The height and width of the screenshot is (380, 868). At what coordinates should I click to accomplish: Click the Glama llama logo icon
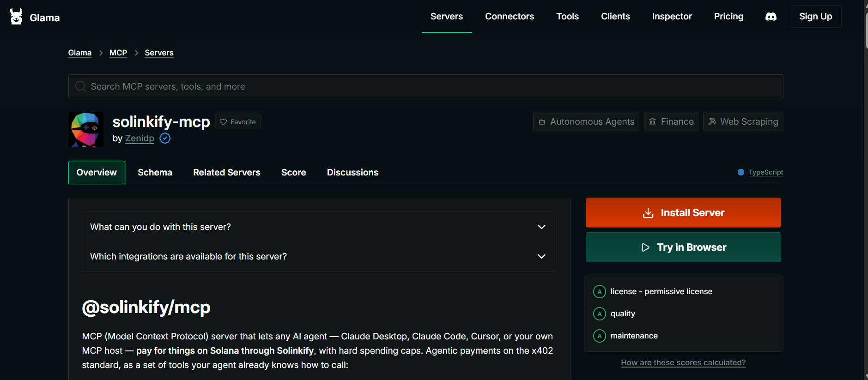click(16, 17)
